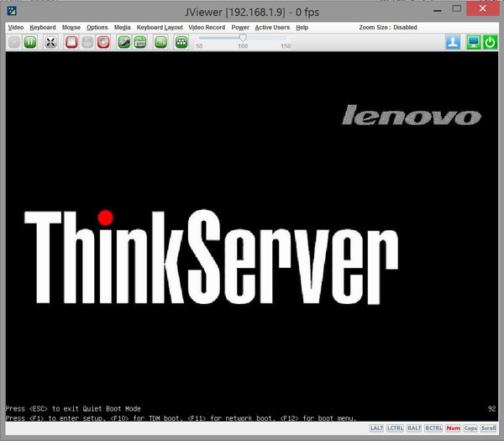Close the JViewer window

click(483, 8)
